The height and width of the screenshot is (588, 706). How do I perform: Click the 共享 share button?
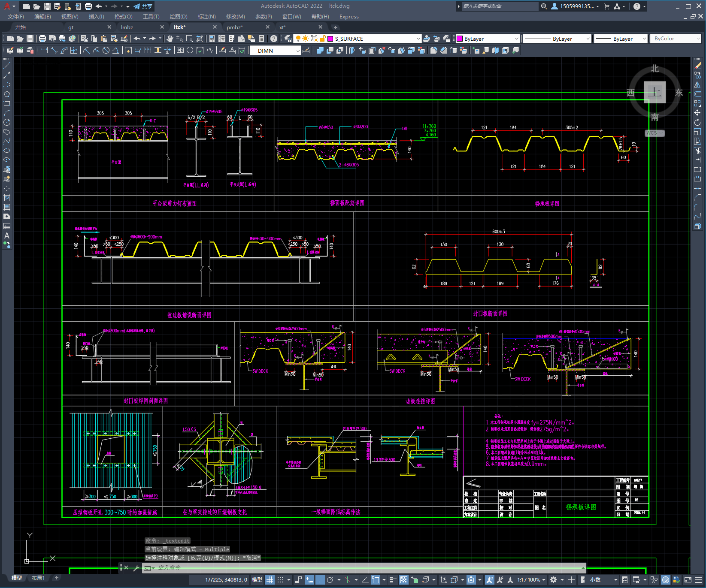coord(143,6)
